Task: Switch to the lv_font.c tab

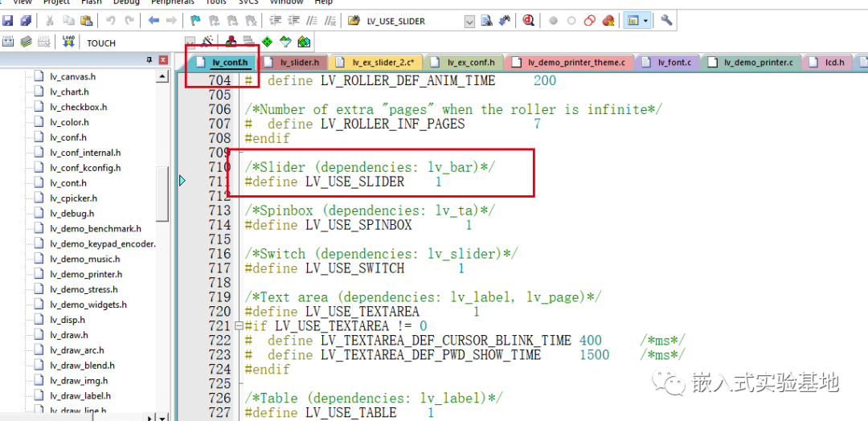Action: (667, 62)
